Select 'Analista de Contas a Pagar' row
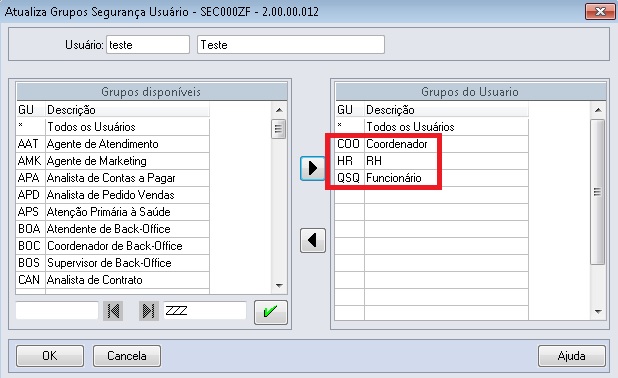Screen dimensions: 618x378 (113, 178)
